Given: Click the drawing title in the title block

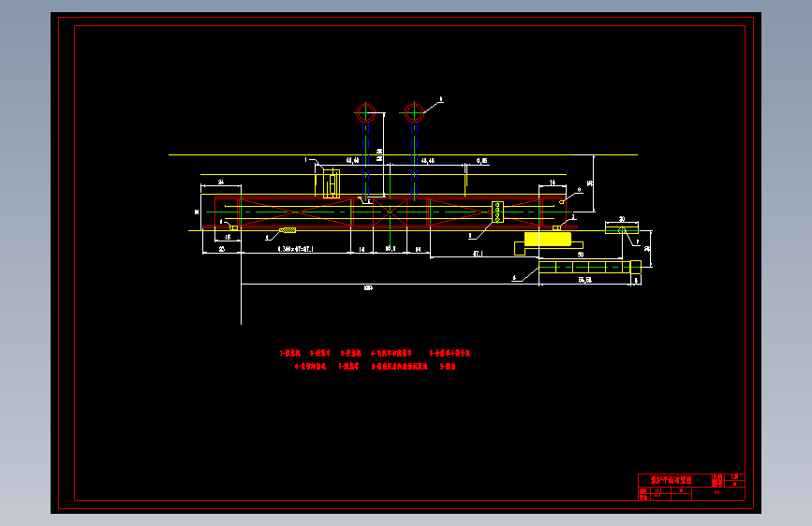Looking at the screenshot, I should (x=672, y=480).
